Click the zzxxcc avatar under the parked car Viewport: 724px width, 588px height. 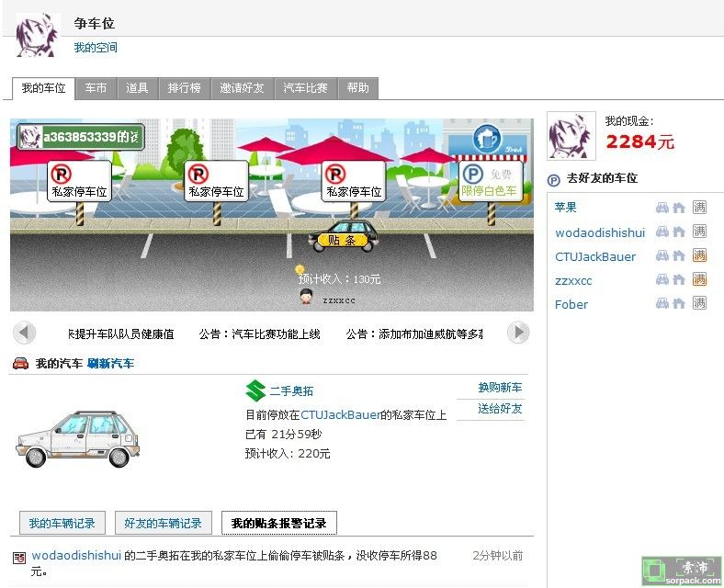pos(307,297)
